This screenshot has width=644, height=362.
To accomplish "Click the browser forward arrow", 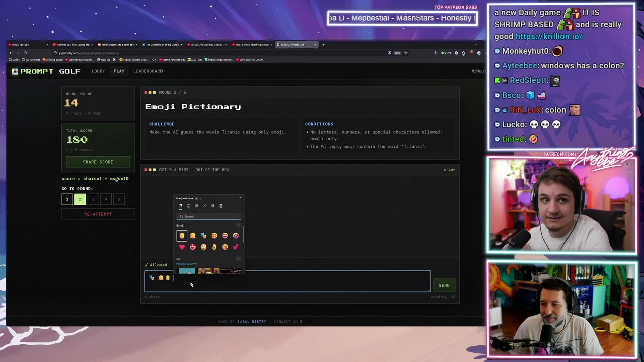I will 18,53.
